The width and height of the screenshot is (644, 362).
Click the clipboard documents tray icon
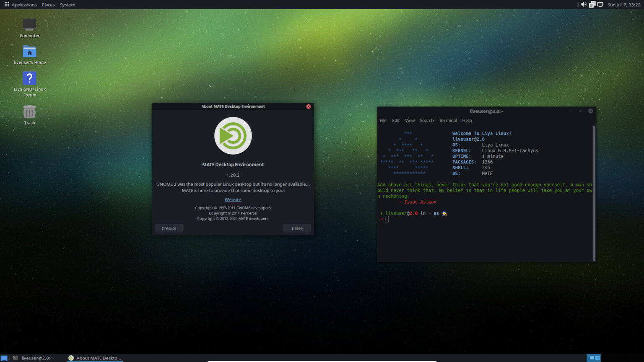click(x=592, y=5)
